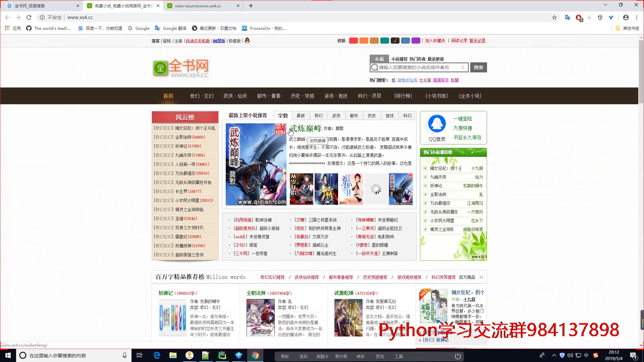The height and width of the screenshot is (362, 644).
Task: Click the 登陆 link in top bar
Action: coord(167,41)
